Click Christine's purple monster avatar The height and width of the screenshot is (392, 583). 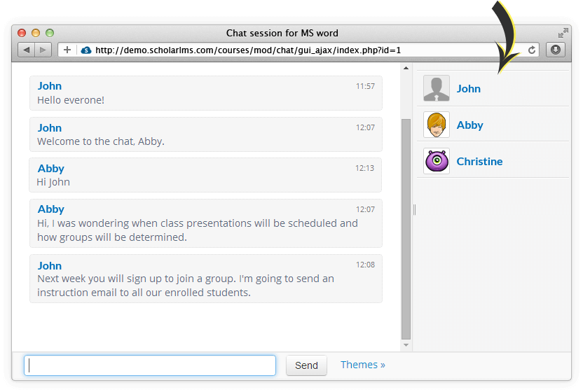coord(437,161)
